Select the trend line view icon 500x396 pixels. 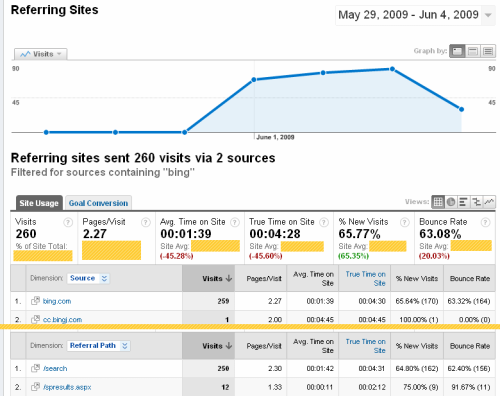[x=489, y=202]
